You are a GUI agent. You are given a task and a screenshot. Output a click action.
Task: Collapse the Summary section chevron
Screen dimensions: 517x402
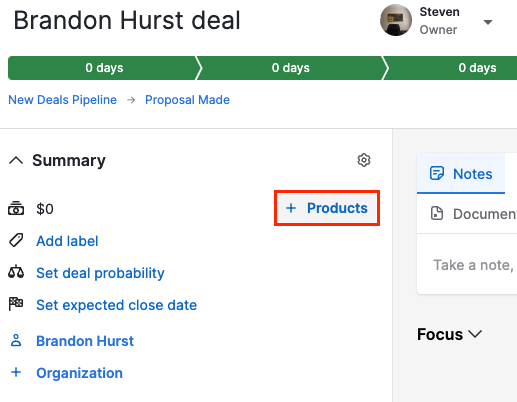[x=16, y=160]
